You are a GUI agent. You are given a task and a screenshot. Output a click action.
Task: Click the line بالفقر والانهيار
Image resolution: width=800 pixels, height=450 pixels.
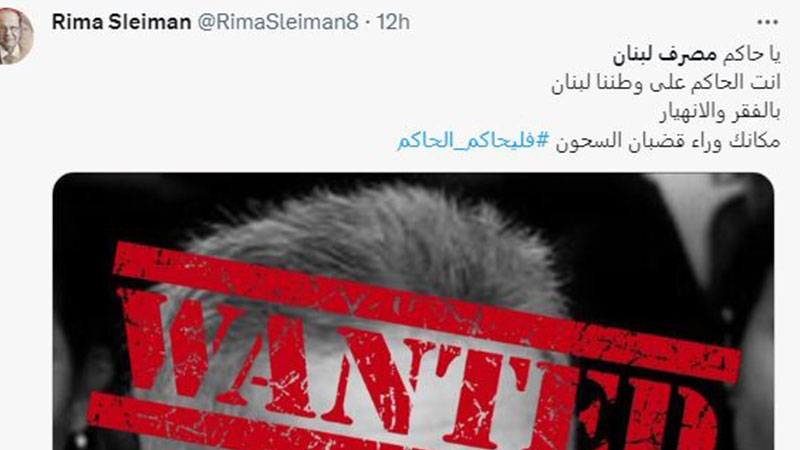(x=720, y=112)
